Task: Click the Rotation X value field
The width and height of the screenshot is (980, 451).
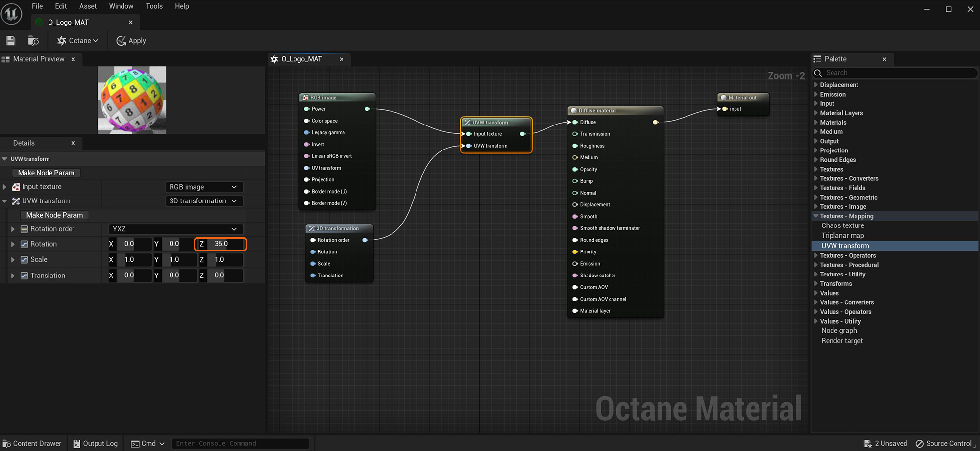Action: click(x=134, y=244)
